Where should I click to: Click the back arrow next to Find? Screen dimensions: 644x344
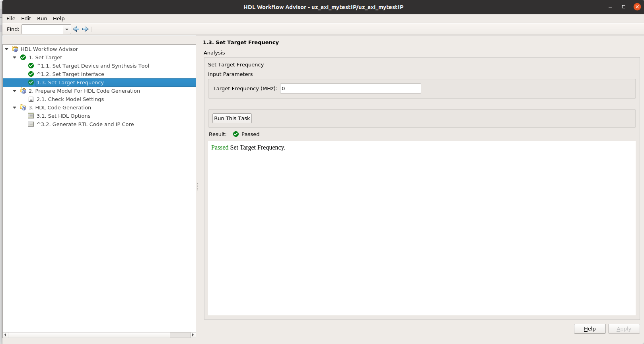(x=76, y=29)
